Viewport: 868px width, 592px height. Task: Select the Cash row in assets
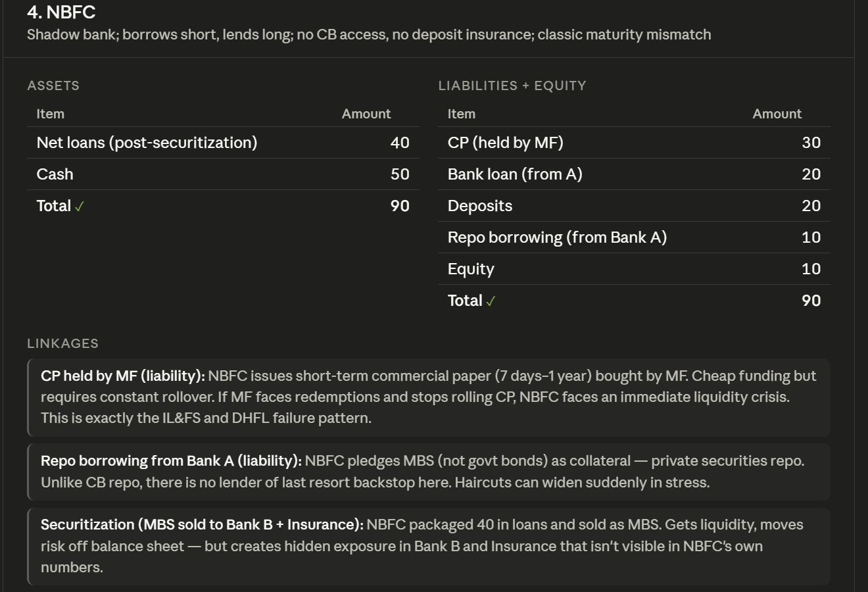coord(223,174)
